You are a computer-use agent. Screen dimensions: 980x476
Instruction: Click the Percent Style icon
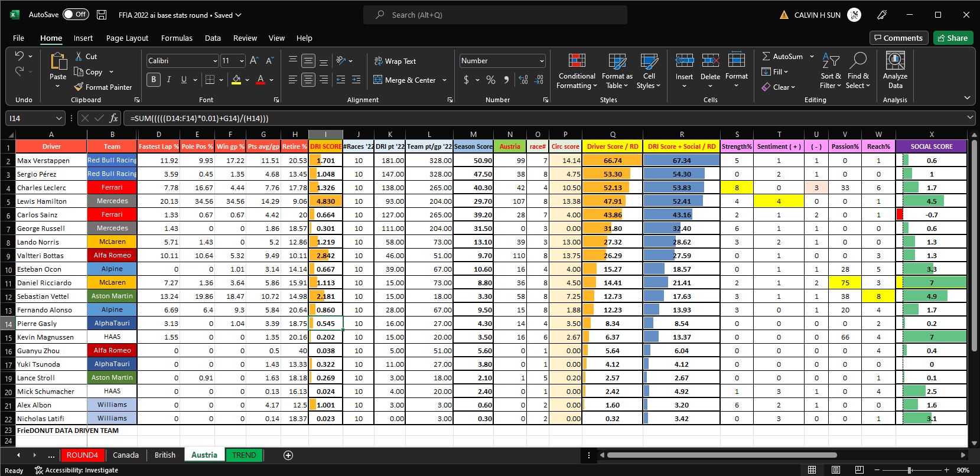pyautogui.click(x=491, y=79)
